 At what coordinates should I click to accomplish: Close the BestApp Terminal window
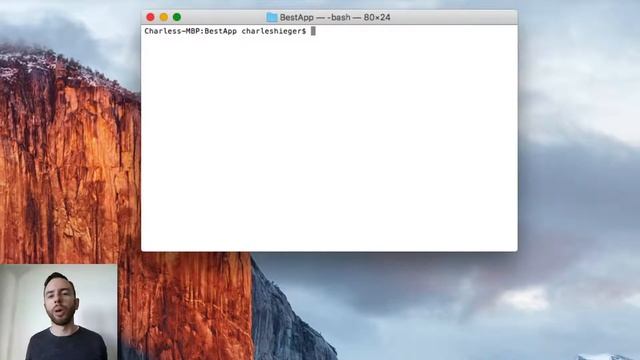(x=150, y=17)
